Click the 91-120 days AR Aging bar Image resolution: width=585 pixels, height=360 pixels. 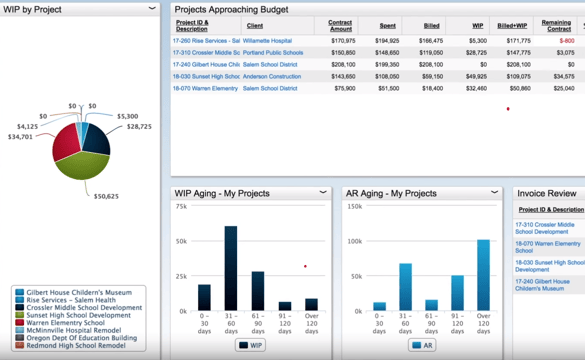[x=457, y=293]
